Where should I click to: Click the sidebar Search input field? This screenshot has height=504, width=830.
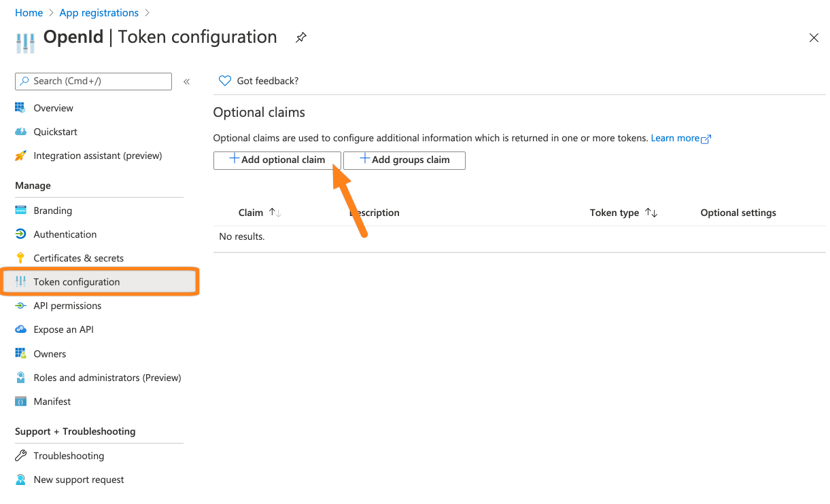[93, 81]
